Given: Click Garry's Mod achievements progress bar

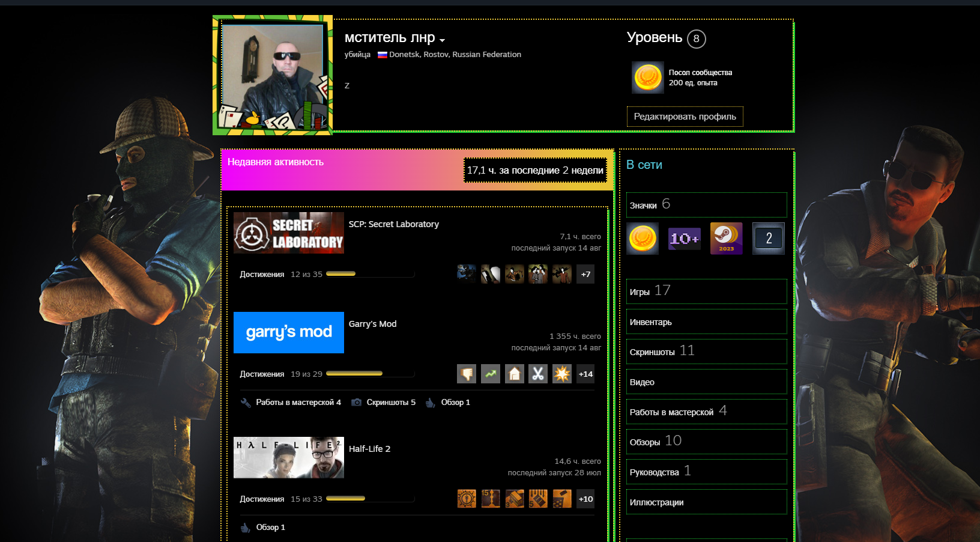Looking at the screenshot, I should coord(370,374).
